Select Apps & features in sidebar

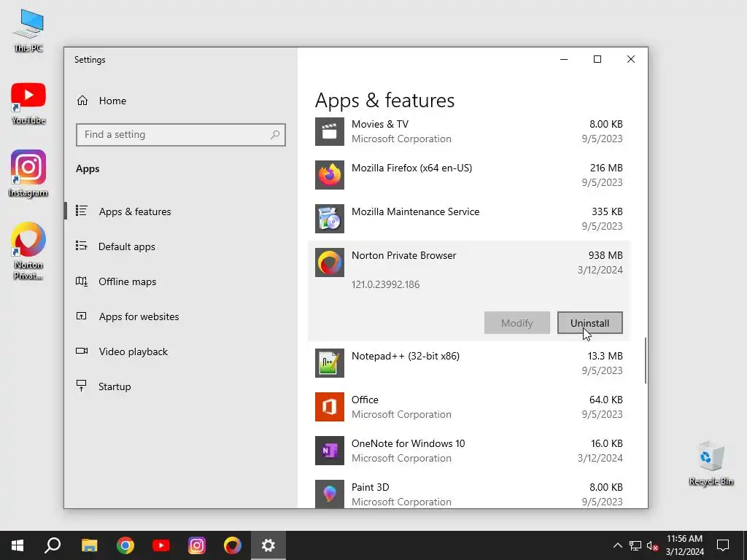click(135, 211)
